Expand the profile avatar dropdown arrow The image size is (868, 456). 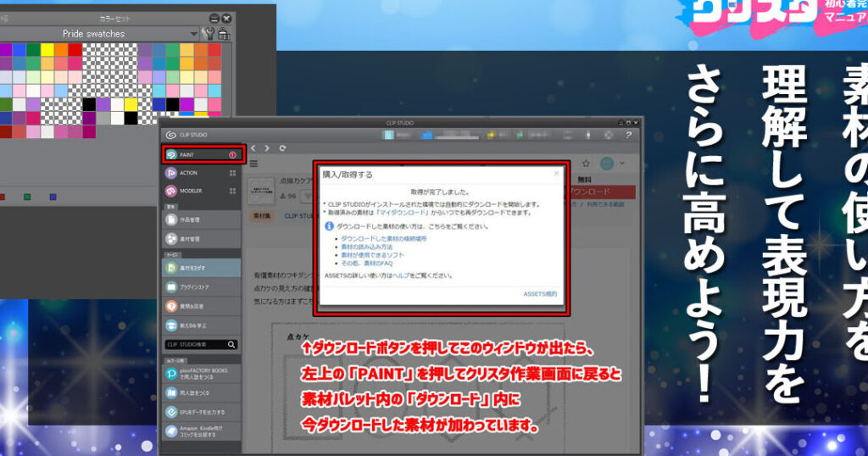tap(622, 164)
